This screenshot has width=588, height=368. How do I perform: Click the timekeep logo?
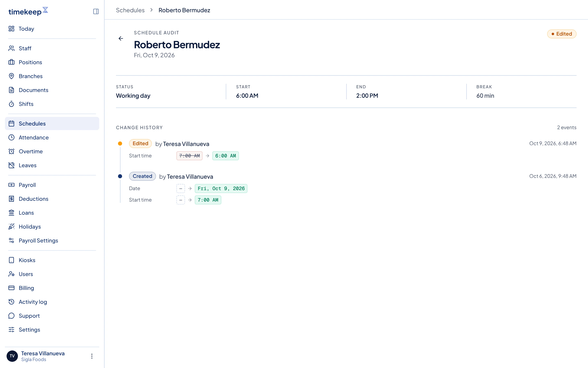[x=28, y=11]
